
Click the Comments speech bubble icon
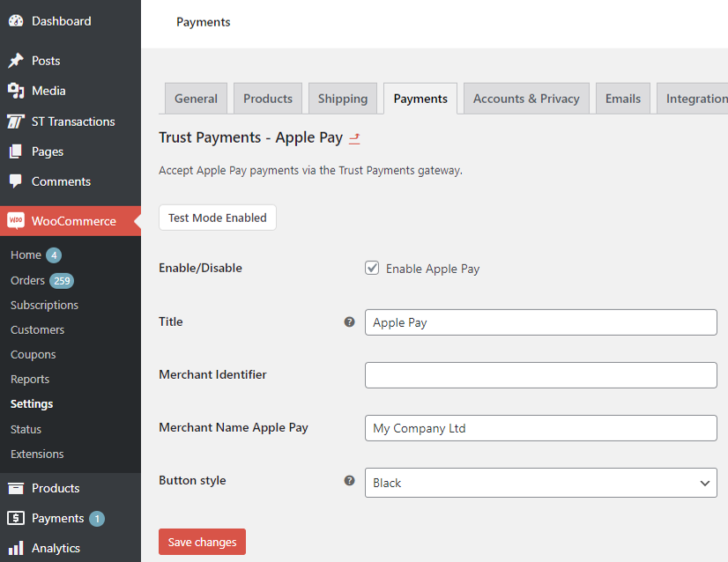[16, 181]
